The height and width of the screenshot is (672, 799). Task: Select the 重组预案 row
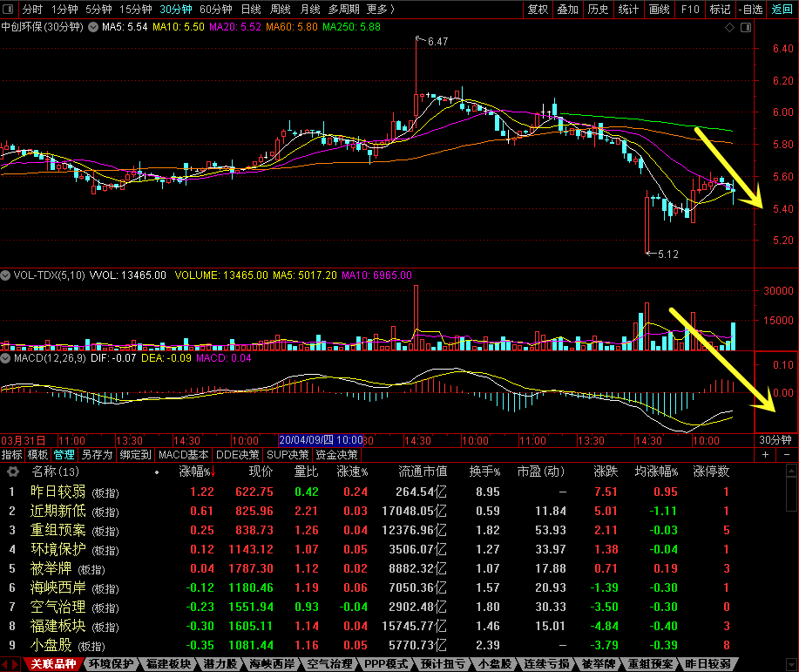[367, 530]
